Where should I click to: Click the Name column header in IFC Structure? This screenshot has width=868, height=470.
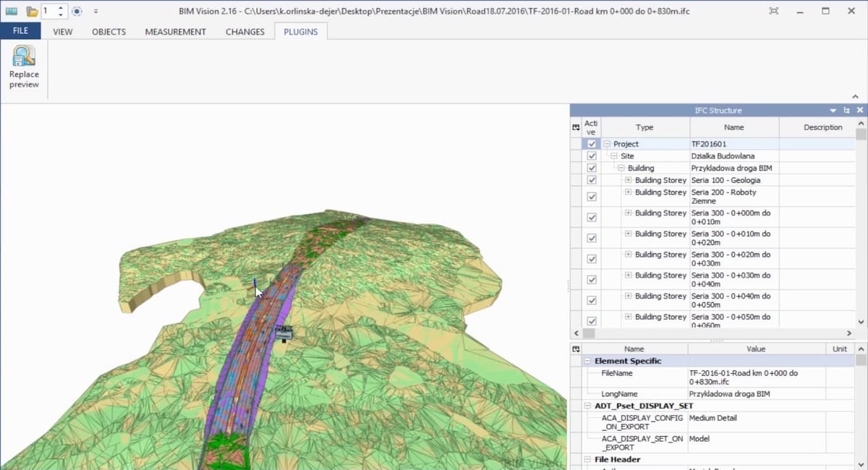pos(733,127)
